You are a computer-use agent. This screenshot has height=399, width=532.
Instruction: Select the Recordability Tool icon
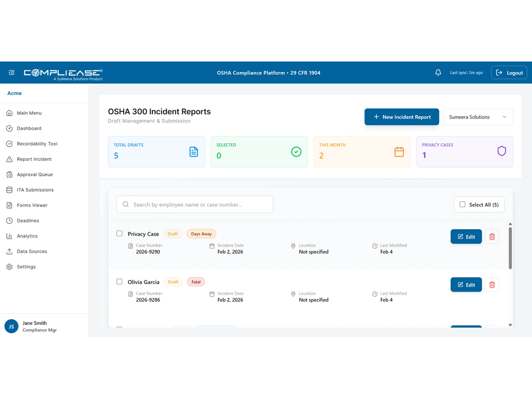10,144
